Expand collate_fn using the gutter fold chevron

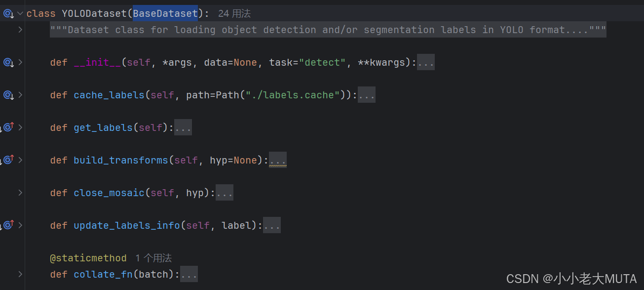click(x=20, y=274)
